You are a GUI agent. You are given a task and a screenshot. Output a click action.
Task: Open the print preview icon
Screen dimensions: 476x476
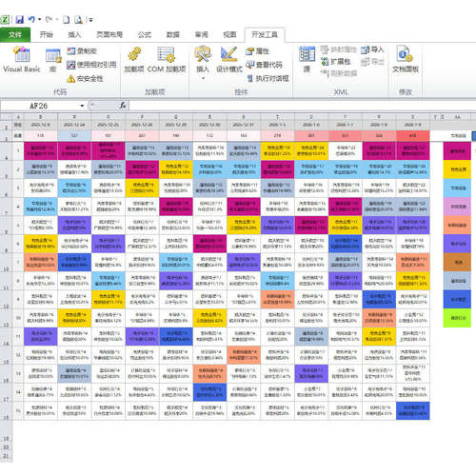click(x=78, y=20)
